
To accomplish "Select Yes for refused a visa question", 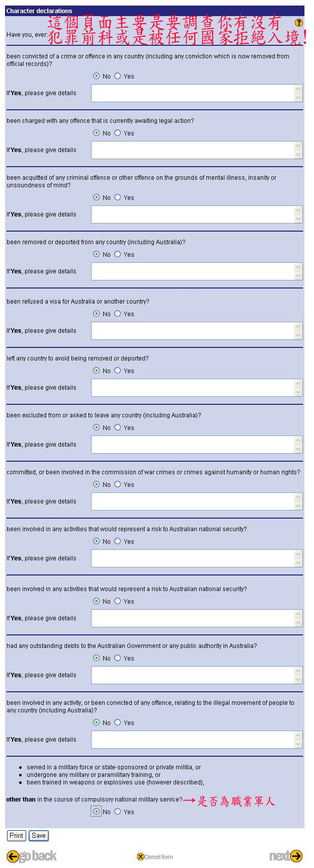I will pyautogui.click(x=118, y=314).
